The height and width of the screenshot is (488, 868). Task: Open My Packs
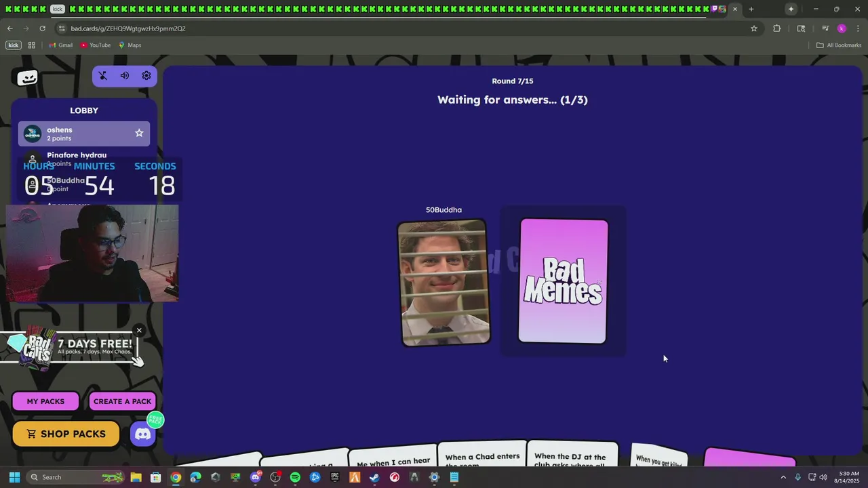click(x=45, y=401)
